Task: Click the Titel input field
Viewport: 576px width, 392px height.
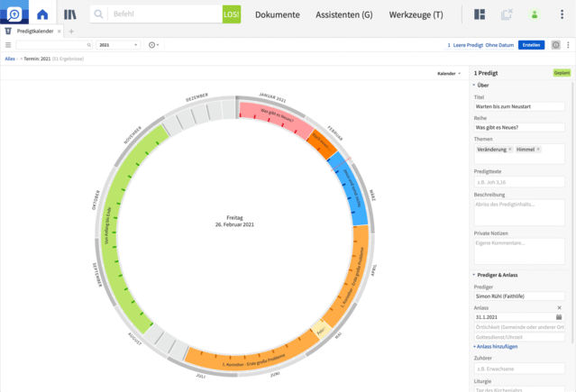Action: tap(518, 106)
